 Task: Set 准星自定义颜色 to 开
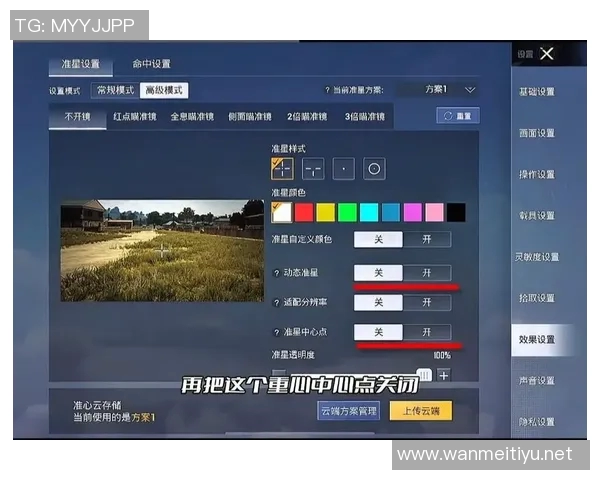tap(427, 240)
